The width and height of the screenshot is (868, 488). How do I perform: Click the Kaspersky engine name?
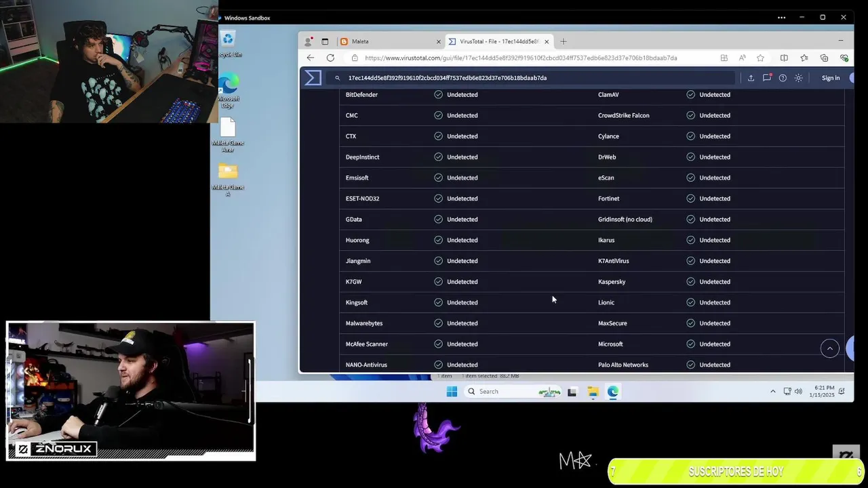[x=612, y=282]
